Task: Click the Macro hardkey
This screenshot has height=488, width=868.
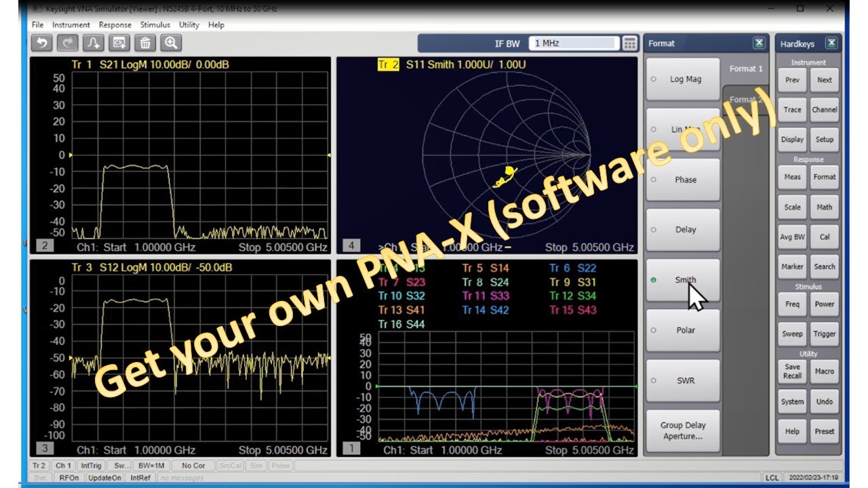Action: pyautogui.click(x=825, y=371)
